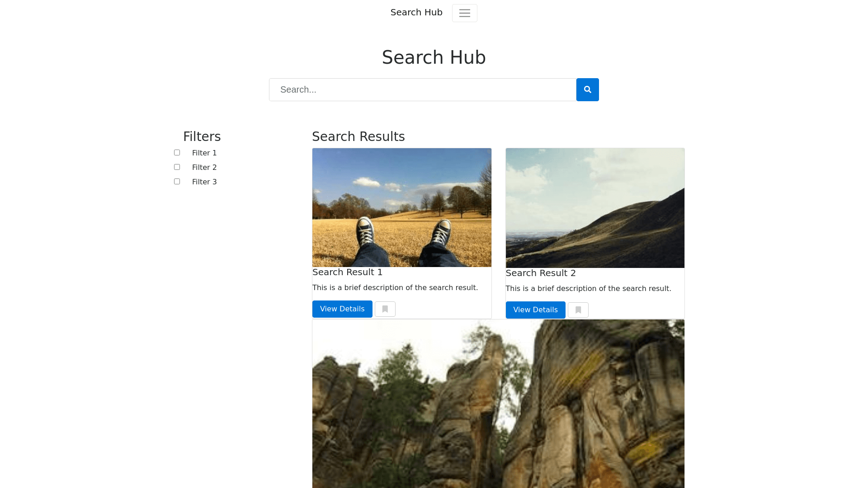Click the Filter 1 label text

tap(204, 153)
